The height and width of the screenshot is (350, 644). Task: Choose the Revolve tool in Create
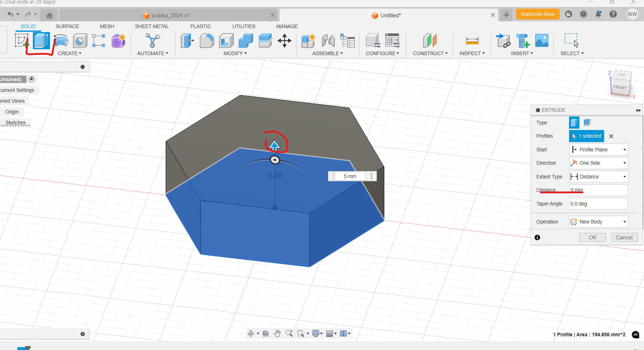(x=61, y=41)
